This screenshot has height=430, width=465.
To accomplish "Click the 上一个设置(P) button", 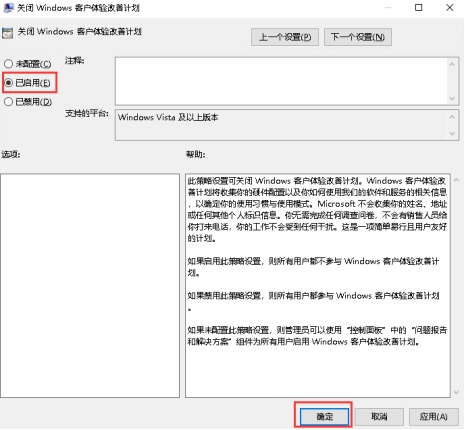I will (x=285, y=37).
